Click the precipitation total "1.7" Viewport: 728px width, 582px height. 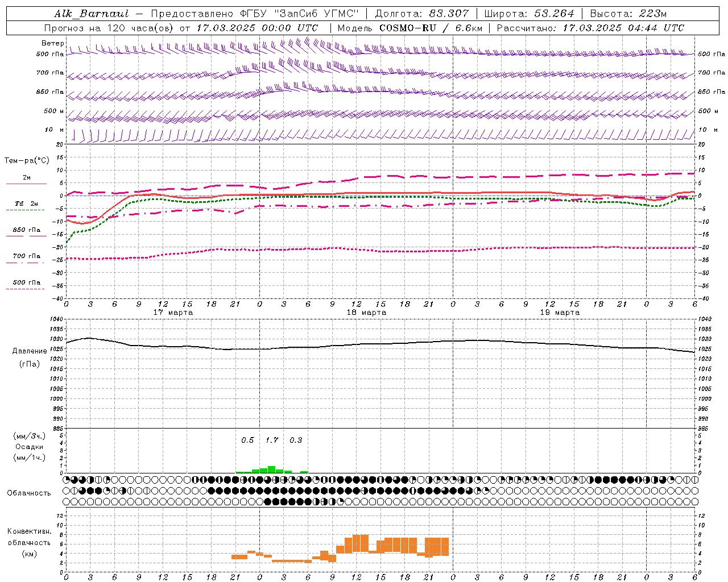coord(272,440)
